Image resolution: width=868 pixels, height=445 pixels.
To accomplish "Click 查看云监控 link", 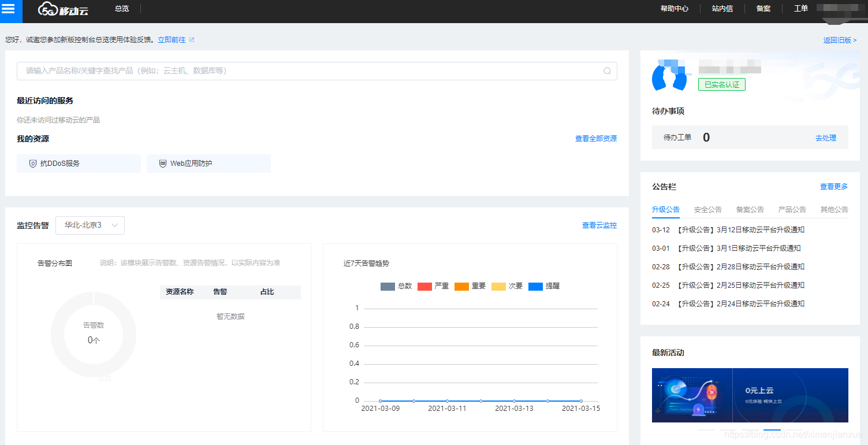I will 599,225.
